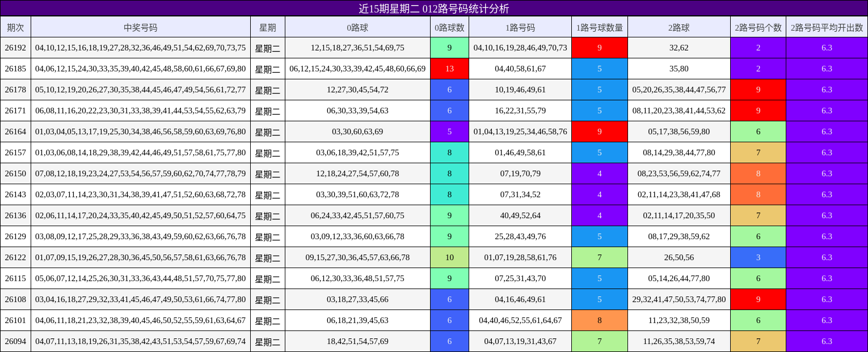Click 1路号码 cell 40,49,52,64
868x352 pixels.
click(520, 215)
